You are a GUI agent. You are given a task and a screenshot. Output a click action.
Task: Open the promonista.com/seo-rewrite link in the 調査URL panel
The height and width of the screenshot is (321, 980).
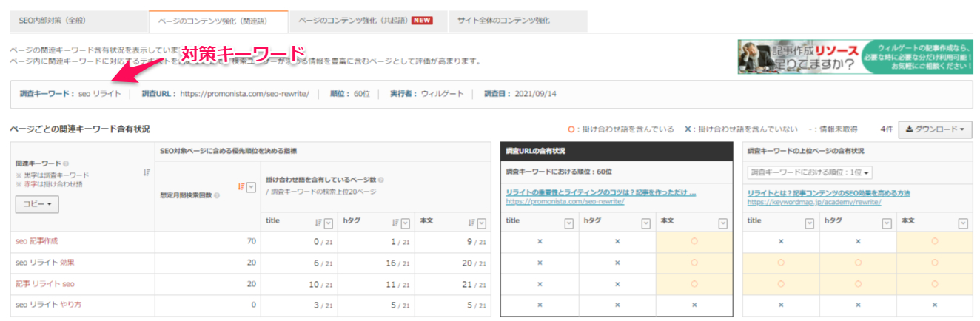(565, 200)
